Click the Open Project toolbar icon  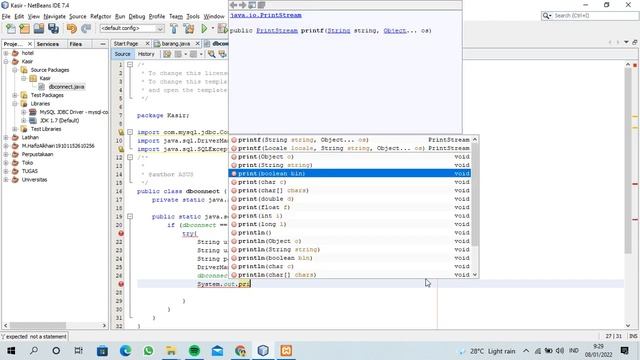pyautogui.click(x=39, y=29)
